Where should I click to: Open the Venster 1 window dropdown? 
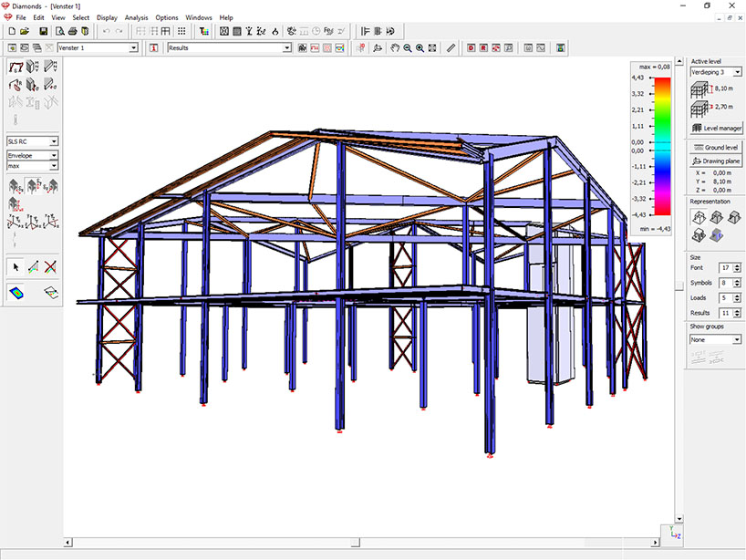click(134, 48)
